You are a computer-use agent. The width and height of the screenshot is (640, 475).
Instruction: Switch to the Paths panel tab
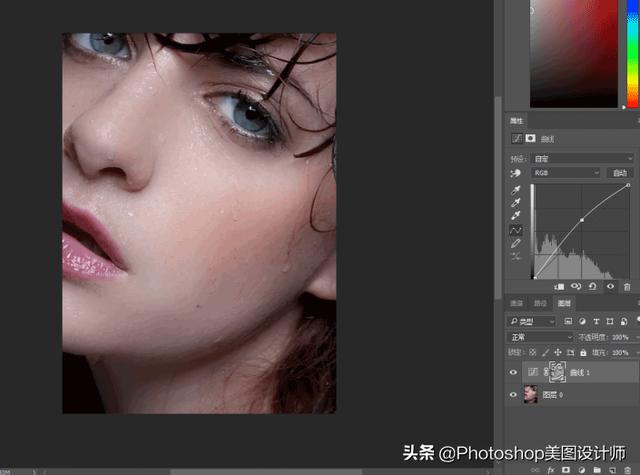coord(540,303)
